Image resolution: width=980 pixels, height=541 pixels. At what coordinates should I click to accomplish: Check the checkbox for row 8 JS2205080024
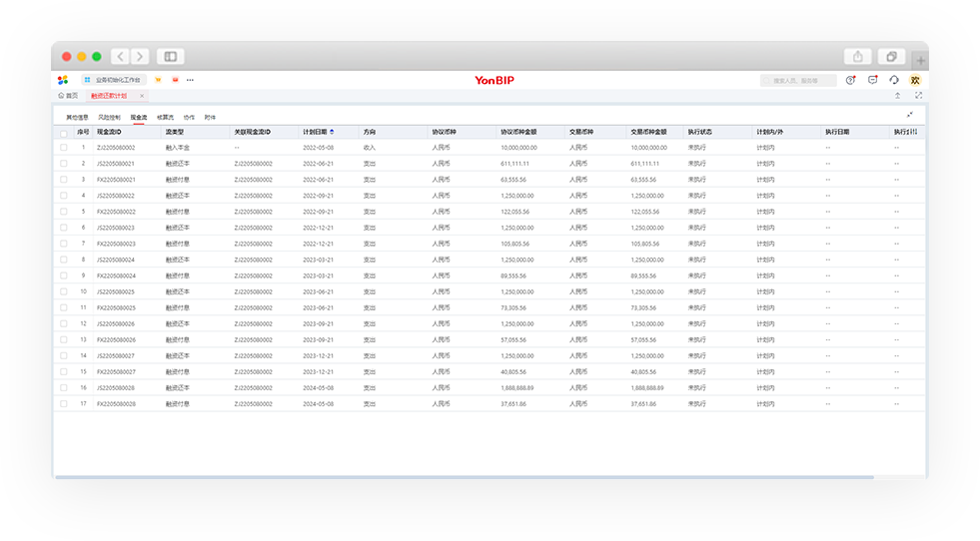pos(64,260)
